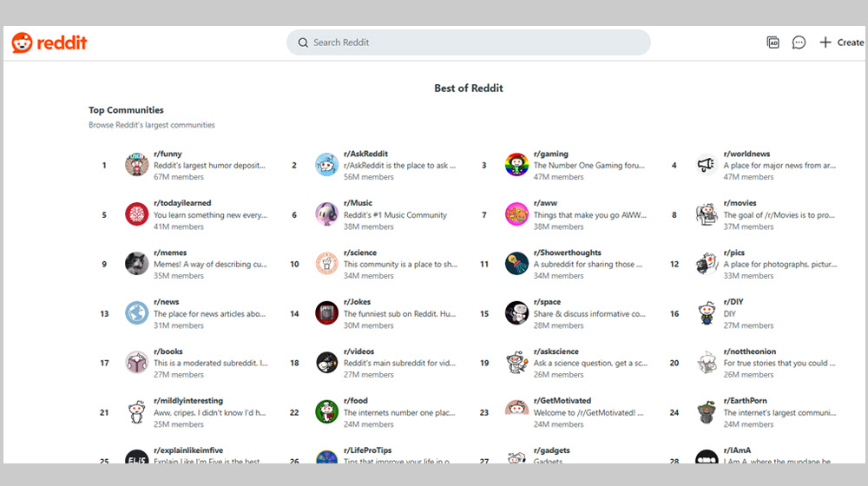This screenshot has width=868, height=486.
Task: Open the r/GetMotivated community avatar
Action: pos(516,409)
